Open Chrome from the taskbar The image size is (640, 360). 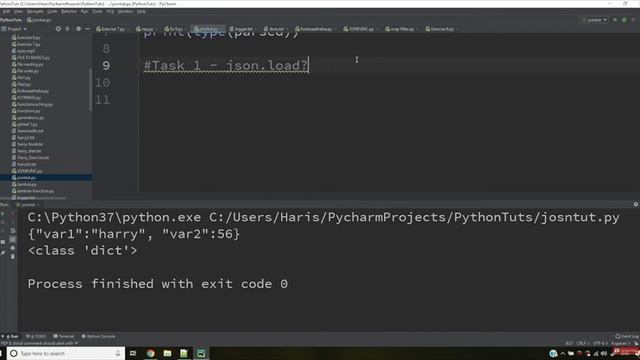coord(151,353)
